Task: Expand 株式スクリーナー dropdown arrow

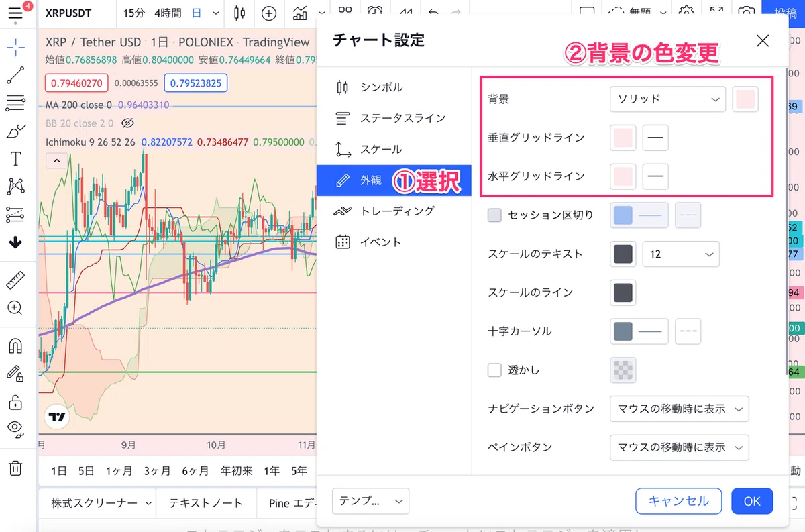Action: pos(148,503)
